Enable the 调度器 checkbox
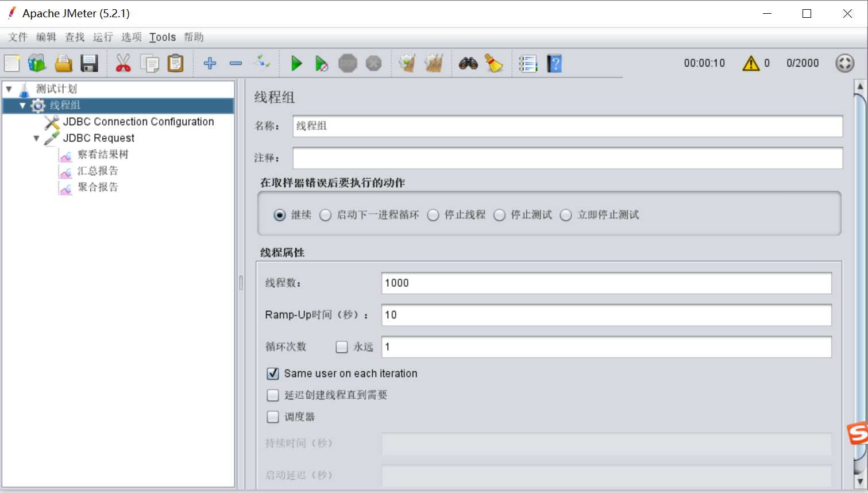Screen dimensions: 868x493 273,417
